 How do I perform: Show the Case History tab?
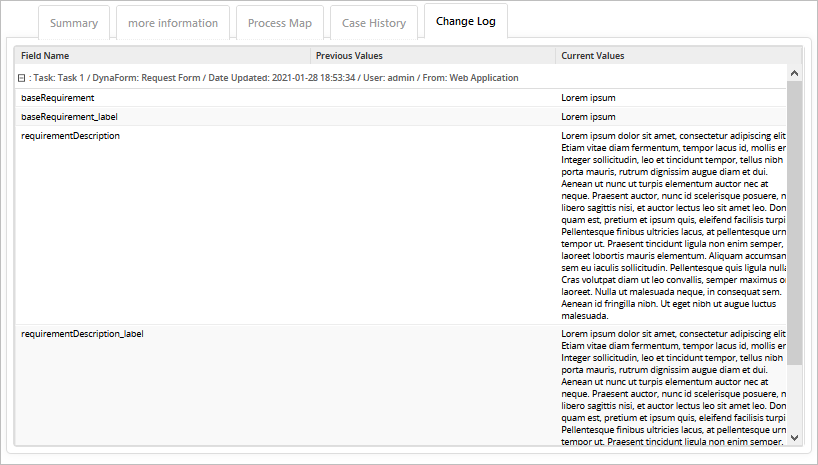tap(374, 23)
